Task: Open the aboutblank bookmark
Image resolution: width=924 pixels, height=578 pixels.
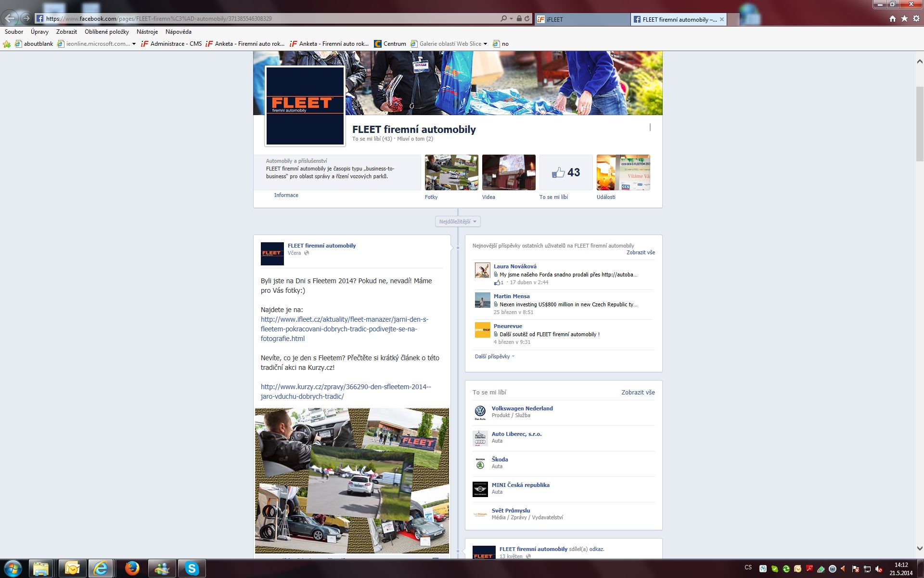Action: coord(34,44)
